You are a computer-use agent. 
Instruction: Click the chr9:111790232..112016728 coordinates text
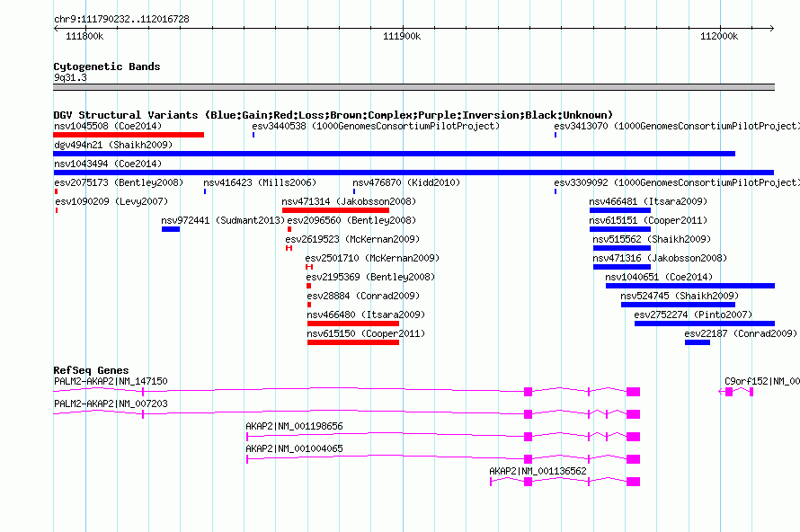121,19
